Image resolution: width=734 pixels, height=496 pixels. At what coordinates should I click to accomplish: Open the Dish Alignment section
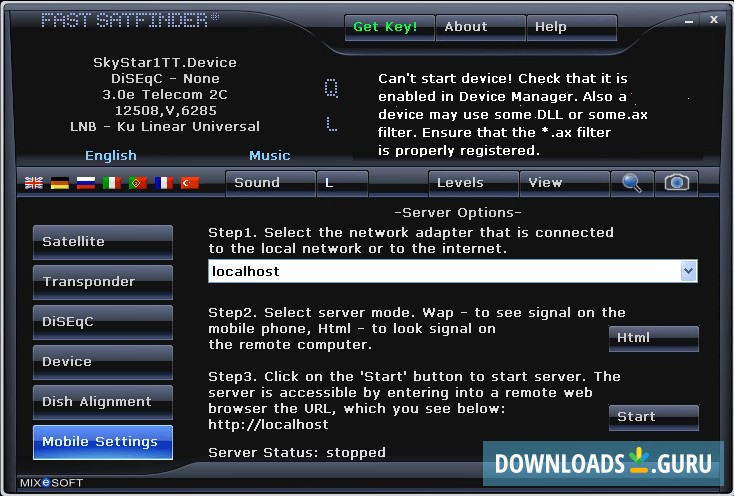point(103,402)
